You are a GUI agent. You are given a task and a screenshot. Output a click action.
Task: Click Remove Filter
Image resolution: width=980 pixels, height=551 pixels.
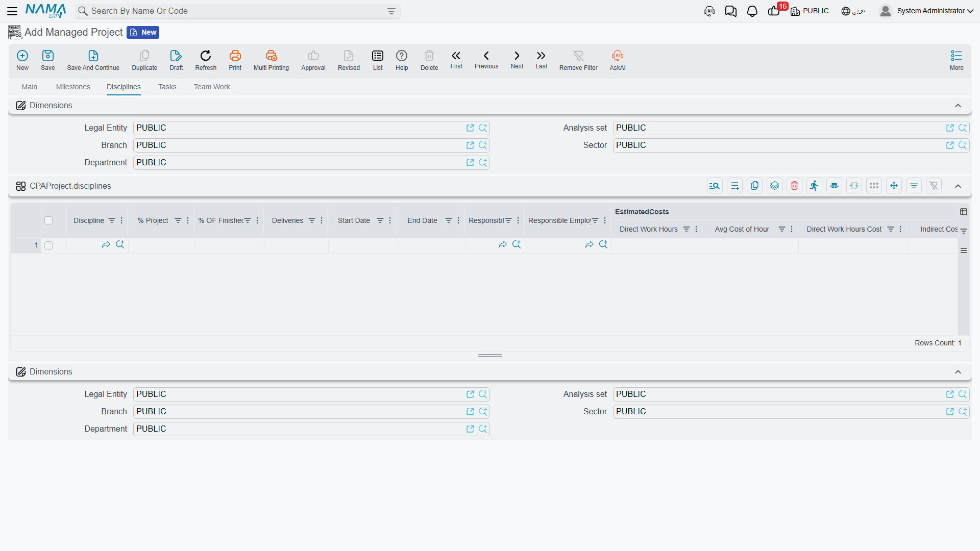coord(578,60)
